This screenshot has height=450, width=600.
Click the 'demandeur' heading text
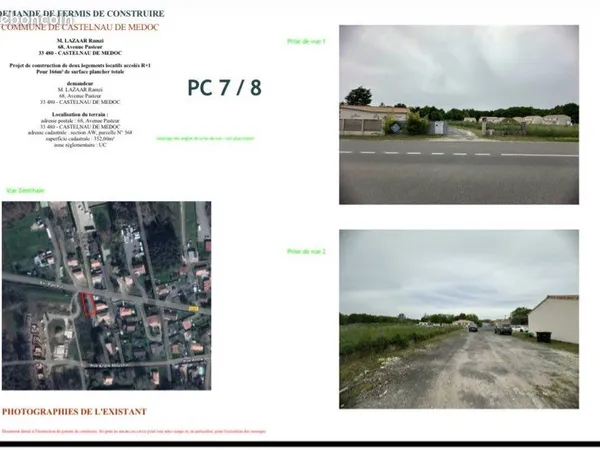80,83
